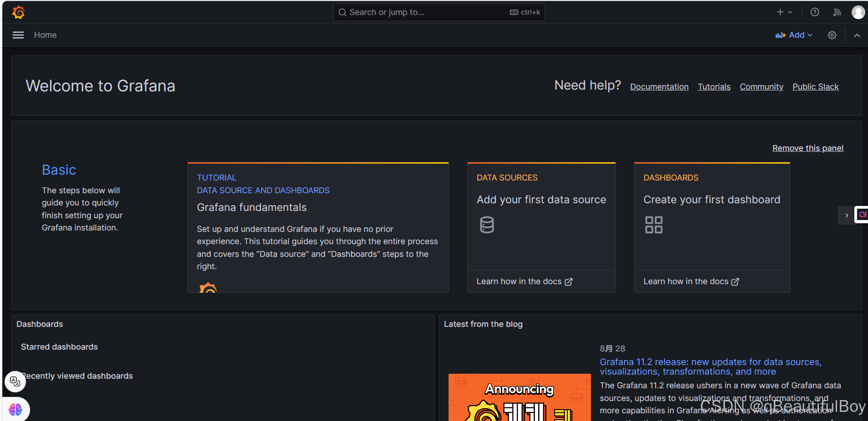Click the Search or jump to field
868x421 pixels.
439,12
